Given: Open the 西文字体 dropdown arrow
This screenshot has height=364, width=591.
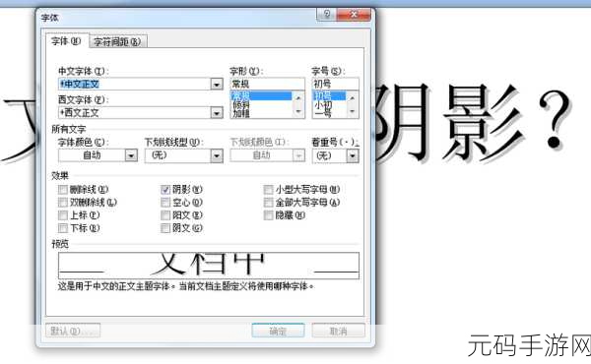Looking at the screenshot, I should tap(217, 112).
